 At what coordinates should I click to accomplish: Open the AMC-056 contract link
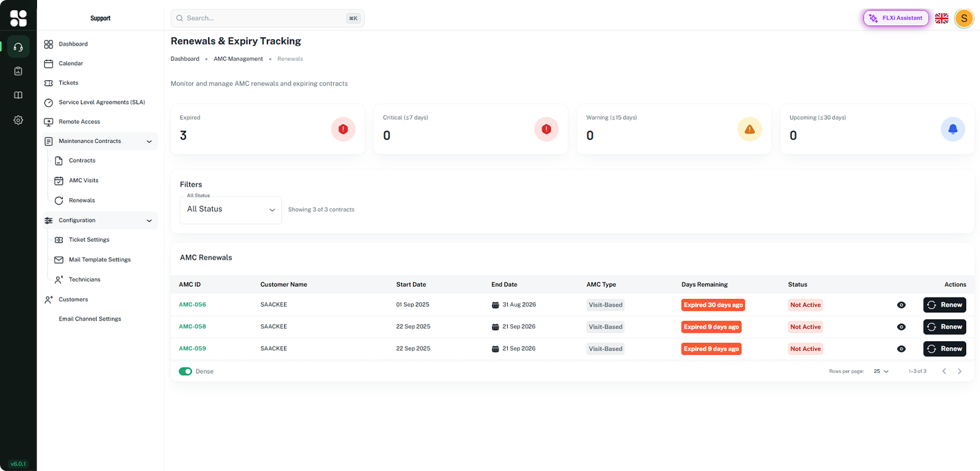click(x=193, y=305)
